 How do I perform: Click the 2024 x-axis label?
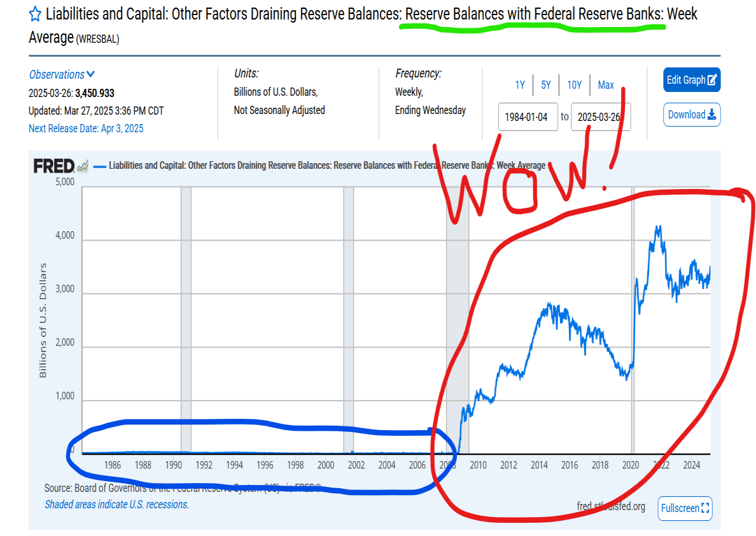(x=691, y=465)
